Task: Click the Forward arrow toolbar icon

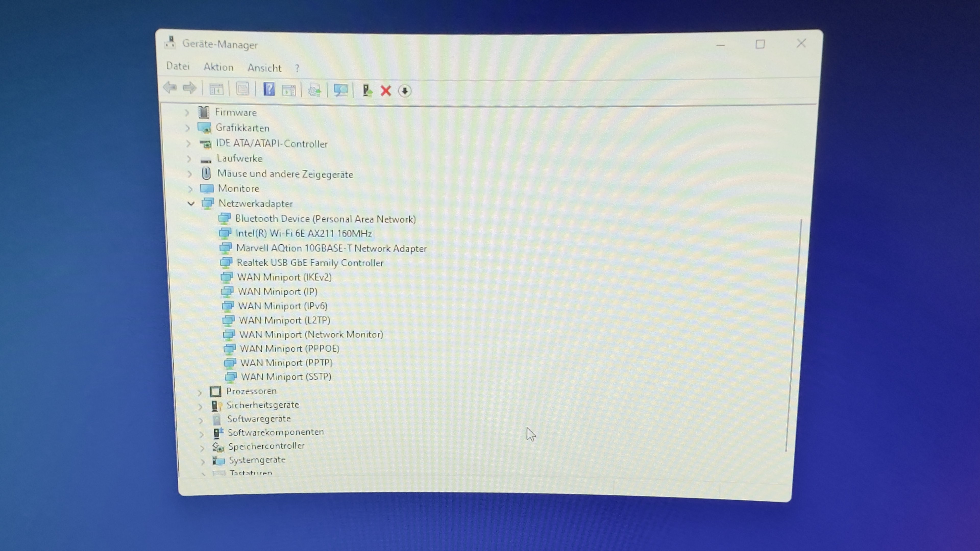Action: click(x=189, y=88)
